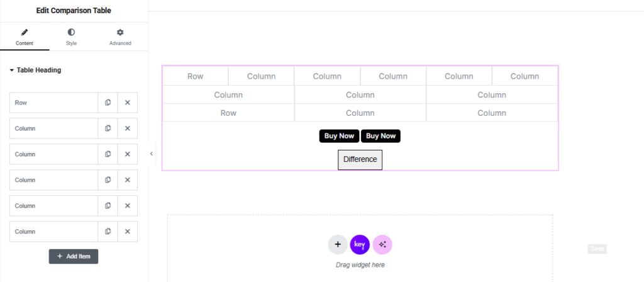Collapse the editor panel with the chevron
The height and width of the screenshot is (282, 644).
tap(151, 154)
